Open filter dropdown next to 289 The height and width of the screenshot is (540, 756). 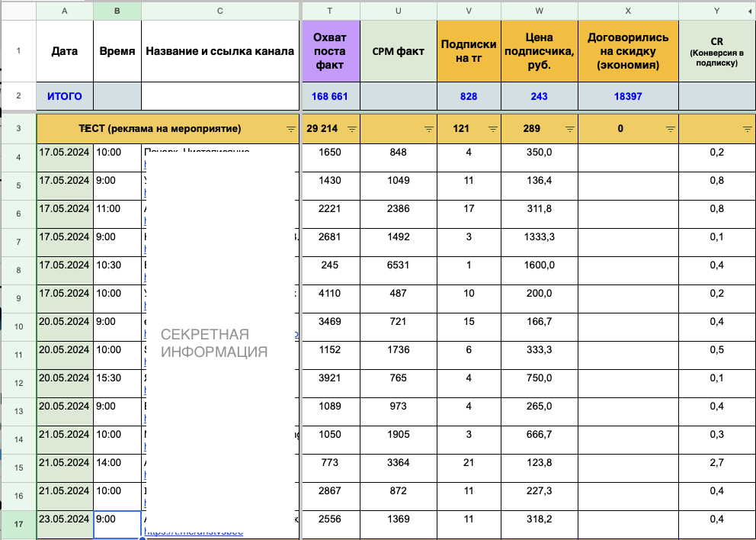click(x=569, y=129)
